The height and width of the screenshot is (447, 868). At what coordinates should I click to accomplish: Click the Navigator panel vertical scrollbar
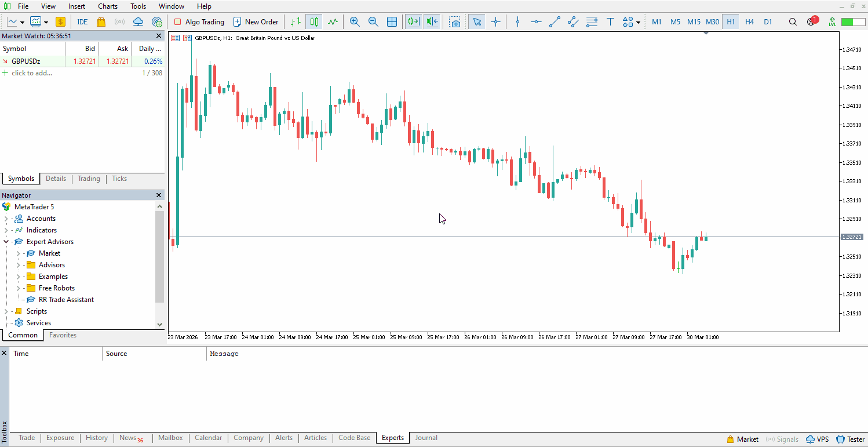pyautogui.click(x=159, y=255)
